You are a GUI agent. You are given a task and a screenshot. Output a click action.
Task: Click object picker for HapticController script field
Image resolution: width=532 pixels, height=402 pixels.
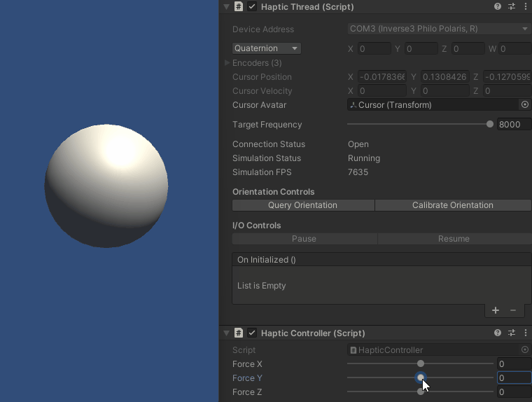point(525,350)
